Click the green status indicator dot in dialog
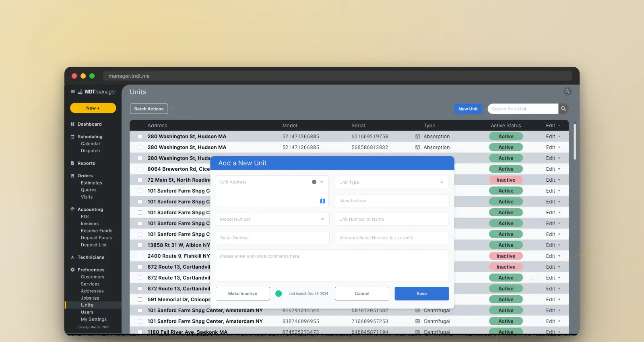 click(279, 294)
